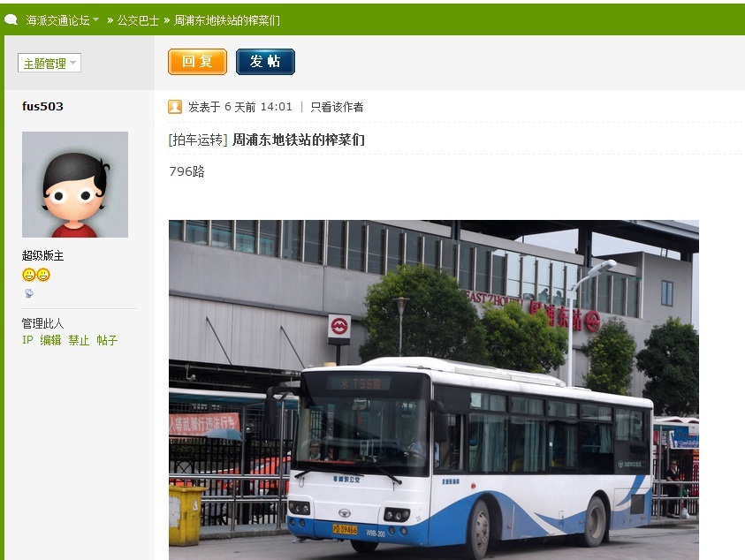The width and height of the screenshot is (745, 560).
Task: Click the second smiley rank icon
Action: (43, 275)
